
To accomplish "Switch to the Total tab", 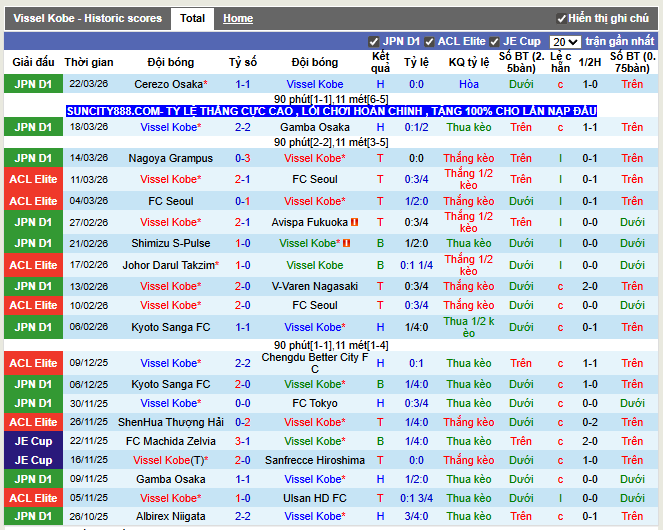I will pyautogui.click(x=192, y=18).
